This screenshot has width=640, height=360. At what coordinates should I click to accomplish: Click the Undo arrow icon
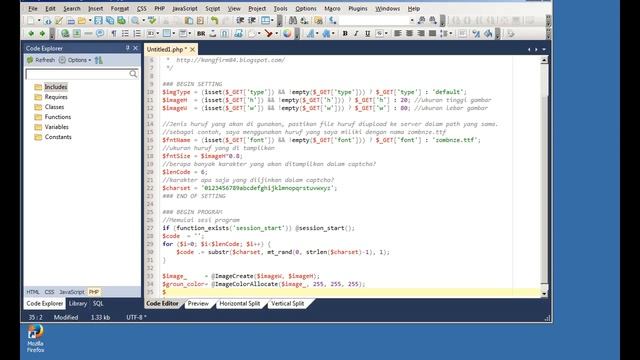[214, 20]
